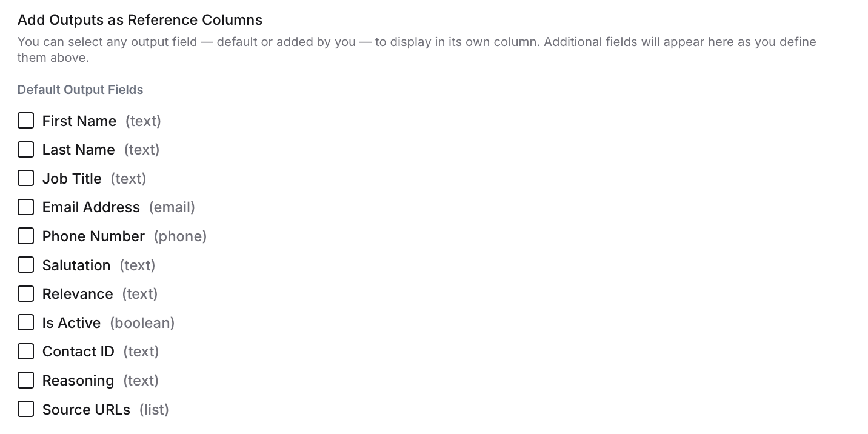Viewport: 868px width, 434px height.
Task: Click the phone type indicator text
Action: coord(180,236)
